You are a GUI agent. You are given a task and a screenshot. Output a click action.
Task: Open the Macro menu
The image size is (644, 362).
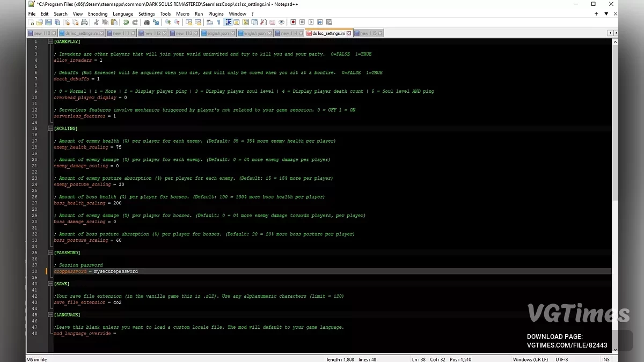[182, 14]
